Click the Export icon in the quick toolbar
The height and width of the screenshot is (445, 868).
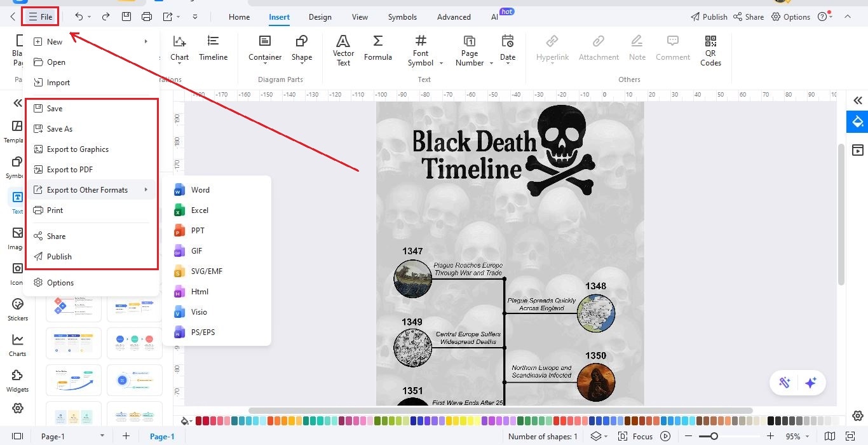[x=168, y=17]
